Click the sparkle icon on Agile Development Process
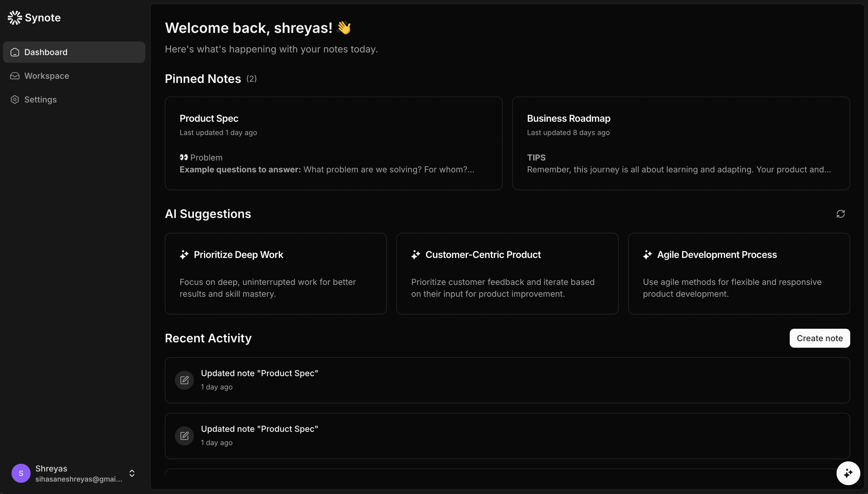The height and width of the screenshot is (494, 868). (x=647, y=254)
